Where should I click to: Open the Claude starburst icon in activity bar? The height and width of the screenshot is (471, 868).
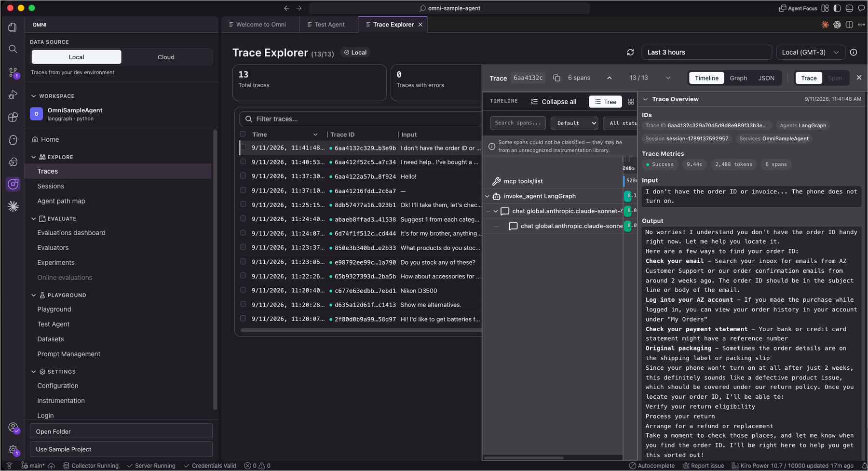pyautogui.click(x=13, y=206)
